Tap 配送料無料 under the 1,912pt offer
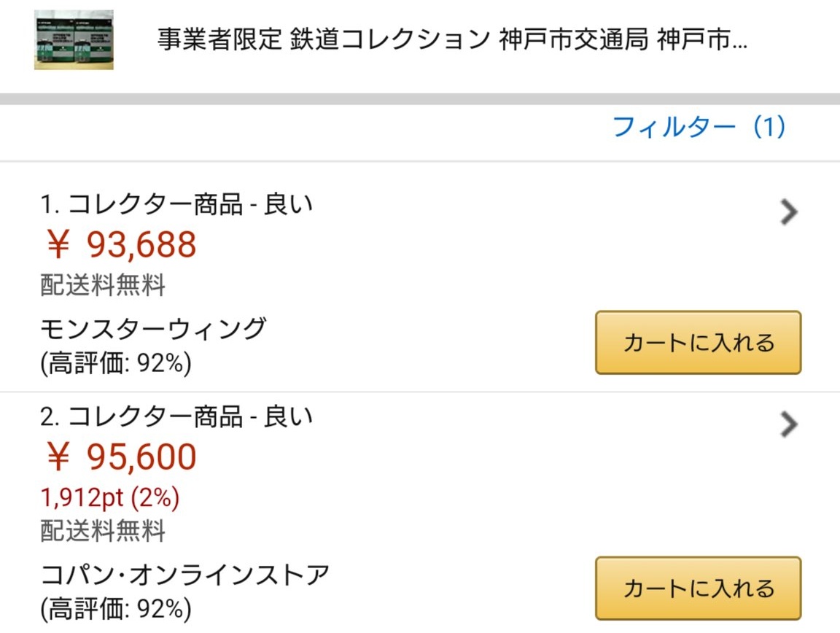This screenshot has height=633, width=840. [x=103, y=531]
